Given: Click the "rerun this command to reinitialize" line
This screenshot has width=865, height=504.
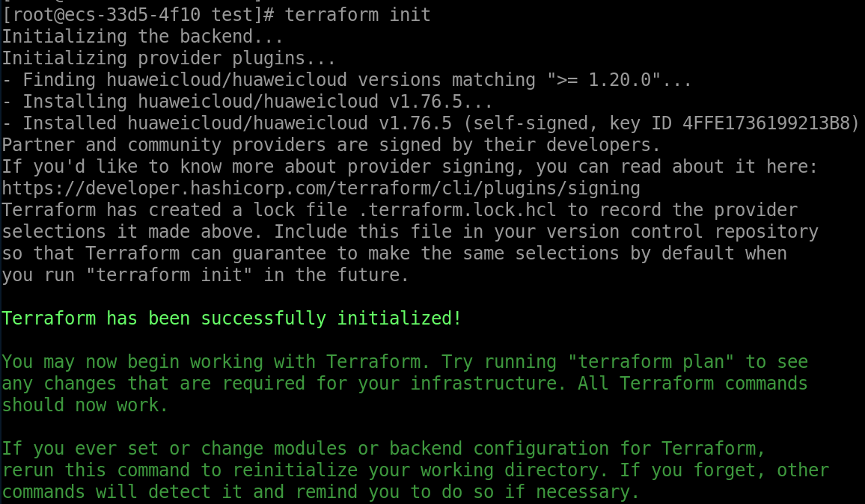Looking at the screenshot, I should click(415, 470).
